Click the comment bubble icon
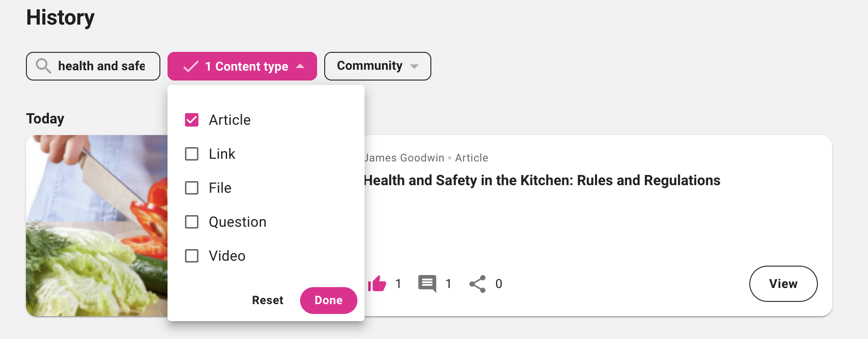Viewport: 868px width, 339px height. tap(427, 284)
